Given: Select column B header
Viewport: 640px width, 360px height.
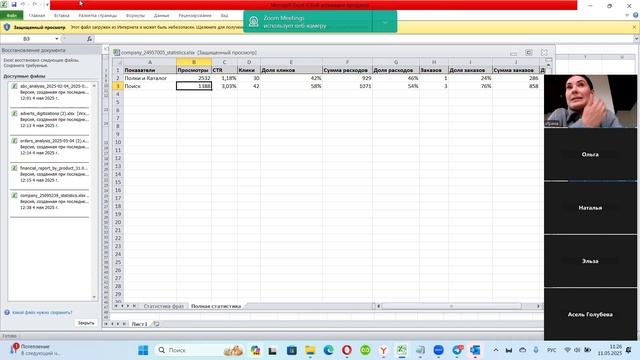Looking at the screenshot, I should tap(194, 62).
